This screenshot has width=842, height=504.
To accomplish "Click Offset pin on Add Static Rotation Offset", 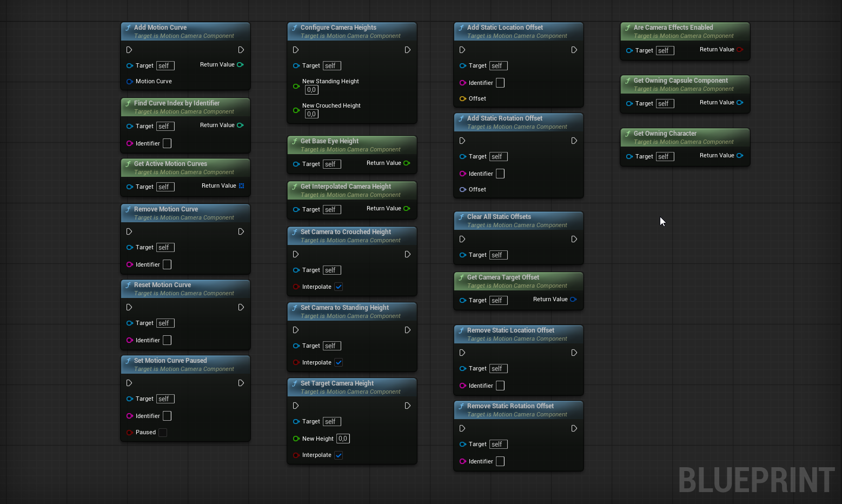I will click(x=463, y=189).
